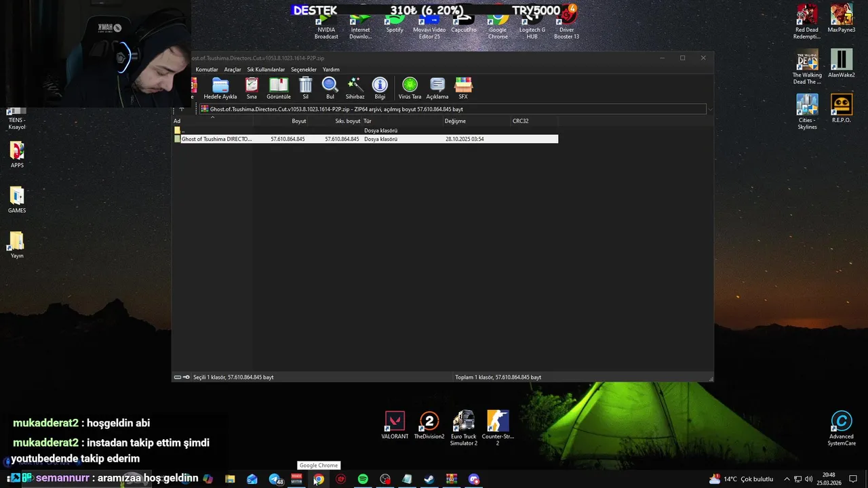Viewport: 868px width, 488px height.
Task: Select the TIENS - Kısayol desktop icon
Action: point(17,119)
